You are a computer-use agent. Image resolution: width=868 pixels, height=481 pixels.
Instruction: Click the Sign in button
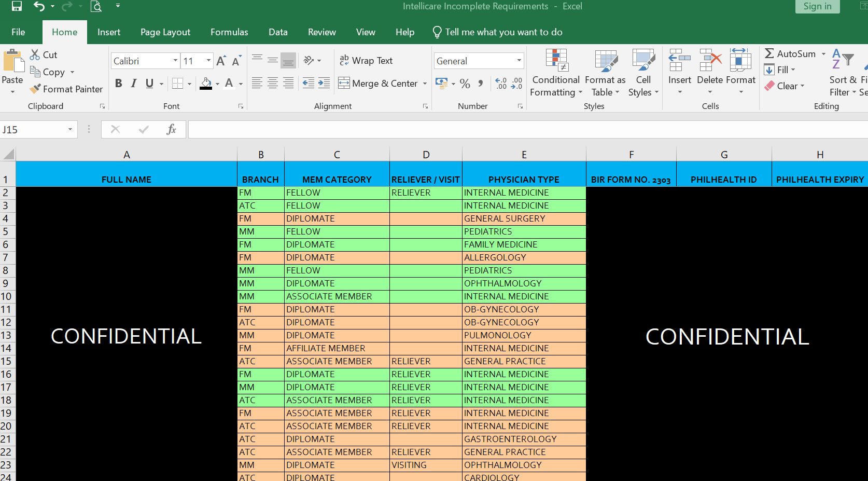pyautogui.click(x=818, y=6)
